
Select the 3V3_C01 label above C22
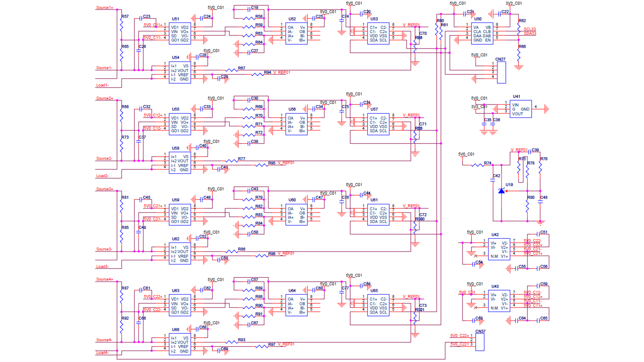pyautogui.click(x=514, y=3)
